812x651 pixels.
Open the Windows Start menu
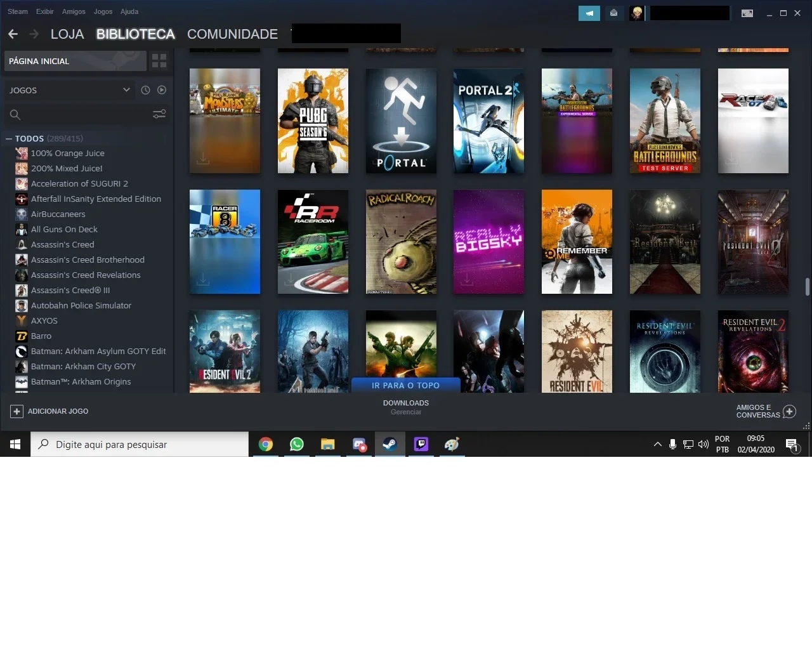point(15,444)
